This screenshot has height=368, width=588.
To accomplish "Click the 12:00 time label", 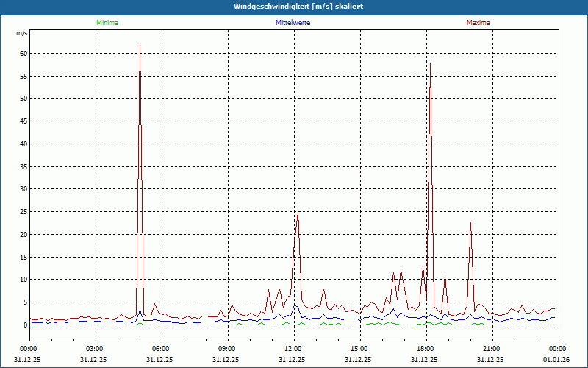I will pyautogui.click(x=295, y=349).
